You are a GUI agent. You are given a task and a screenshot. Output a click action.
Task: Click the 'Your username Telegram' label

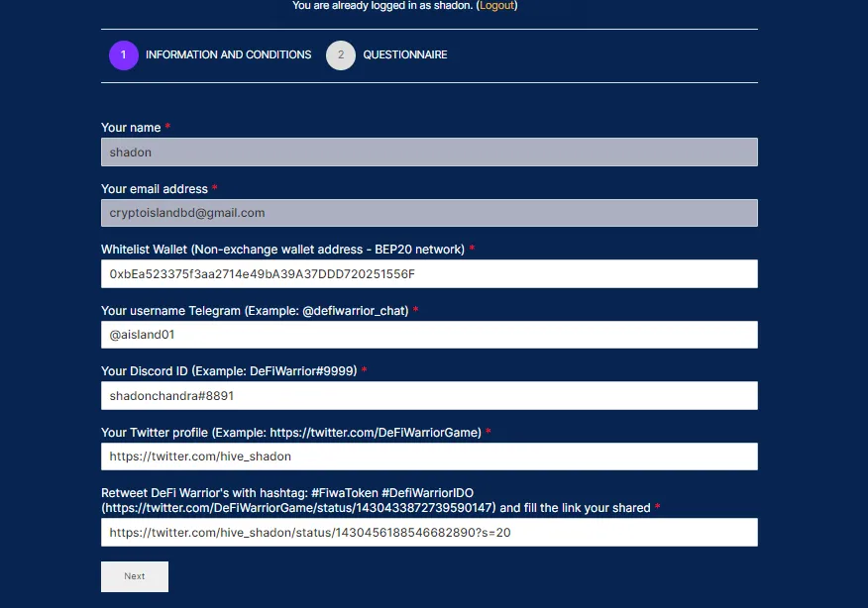255,311
